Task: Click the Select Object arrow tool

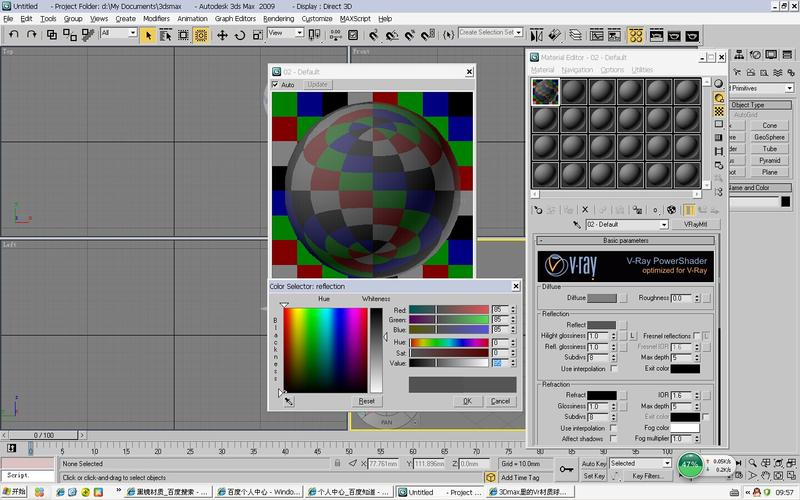Action: tap(148, 34)
